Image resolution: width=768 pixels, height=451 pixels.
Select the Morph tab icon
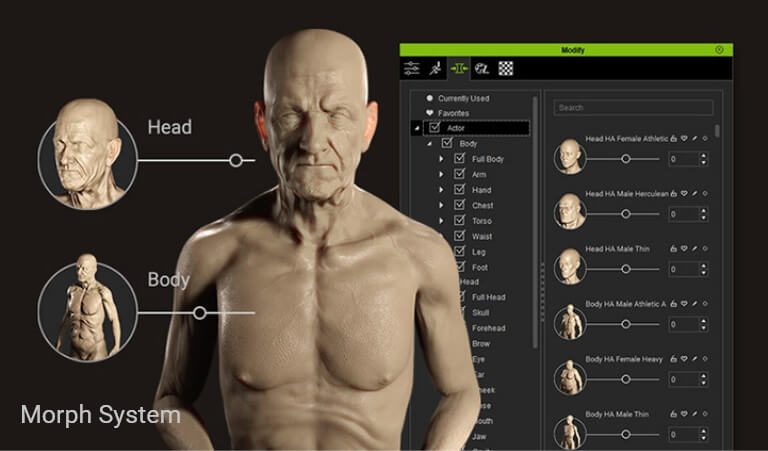[459, 69]
